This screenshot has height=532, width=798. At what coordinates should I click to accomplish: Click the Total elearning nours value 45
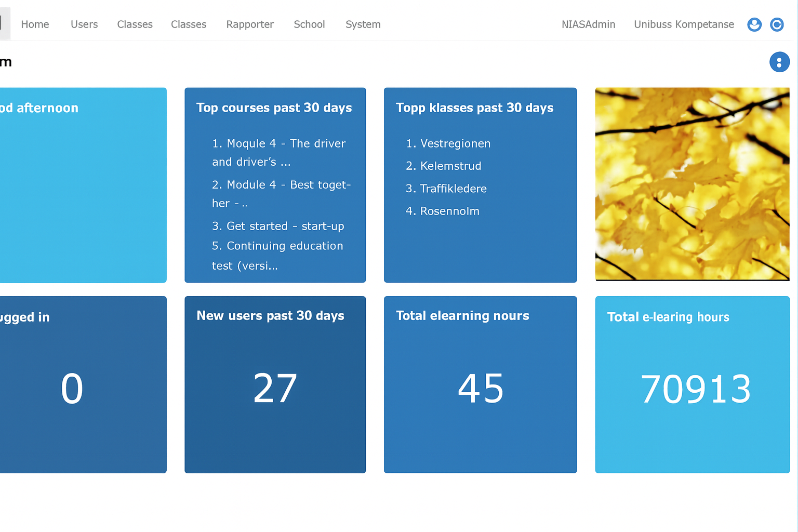(x=481, y=389)
